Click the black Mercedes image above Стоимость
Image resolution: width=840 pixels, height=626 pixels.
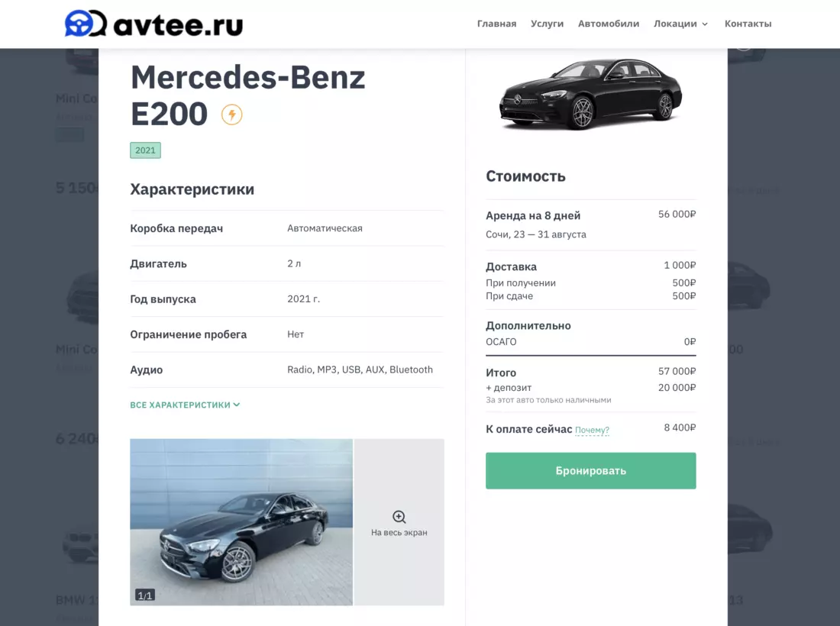pos(590,95)
